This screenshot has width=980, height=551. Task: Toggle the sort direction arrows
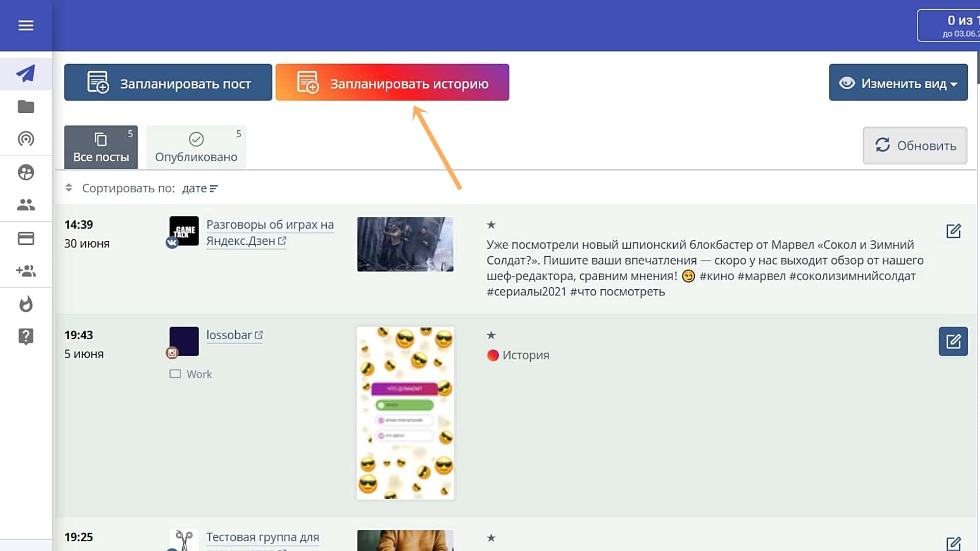[69, 188]
